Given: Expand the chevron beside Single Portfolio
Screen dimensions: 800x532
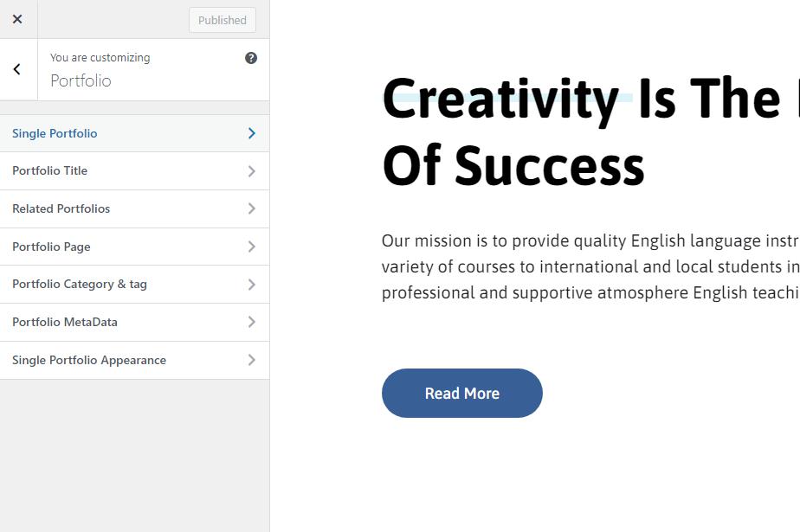Looking at the screenshot, I should coord(252,133).
